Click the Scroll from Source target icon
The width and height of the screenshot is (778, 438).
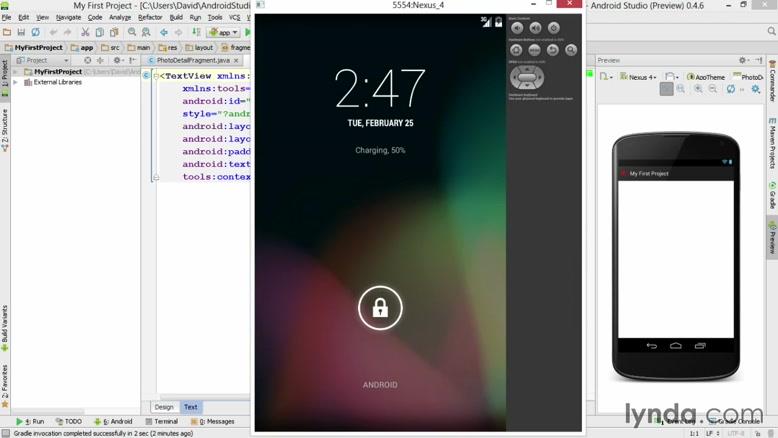point(87,61)
